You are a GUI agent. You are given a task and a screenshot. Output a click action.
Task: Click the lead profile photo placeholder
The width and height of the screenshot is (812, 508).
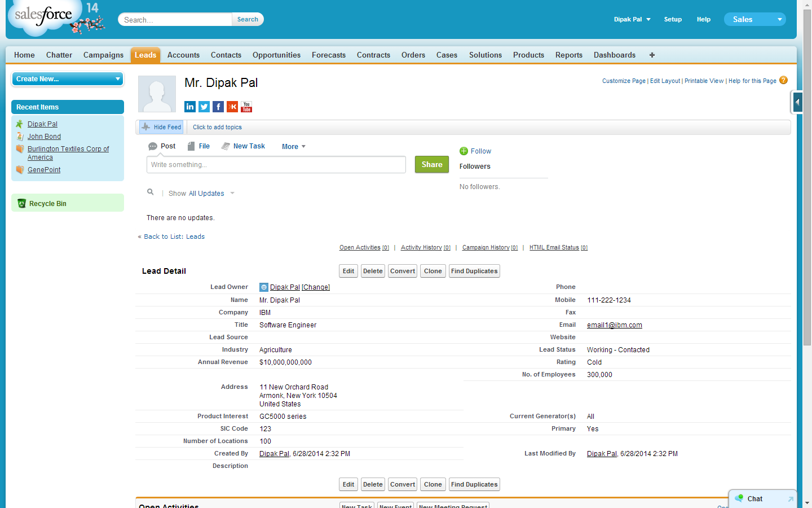(157, 94)
